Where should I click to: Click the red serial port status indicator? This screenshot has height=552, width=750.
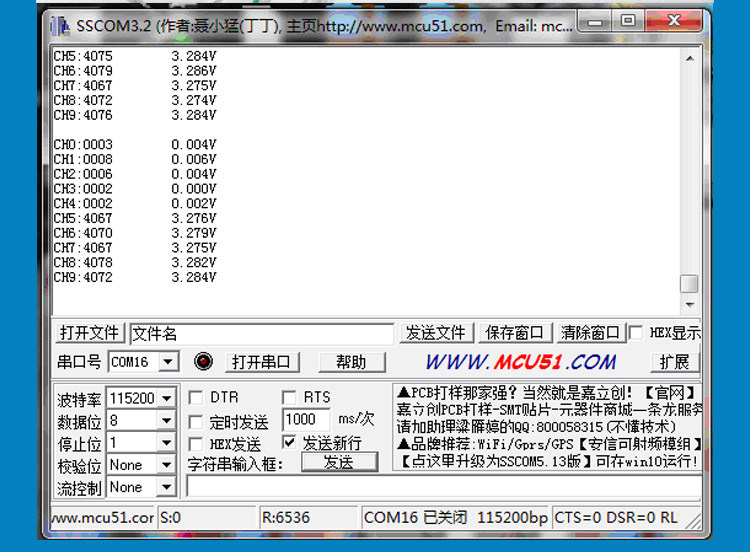[203, 361]
